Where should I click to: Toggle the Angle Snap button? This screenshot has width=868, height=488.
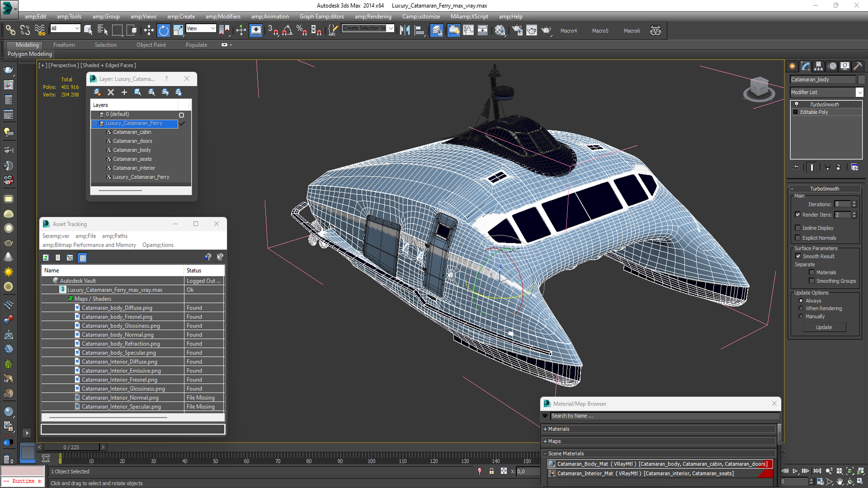point(288,30)
